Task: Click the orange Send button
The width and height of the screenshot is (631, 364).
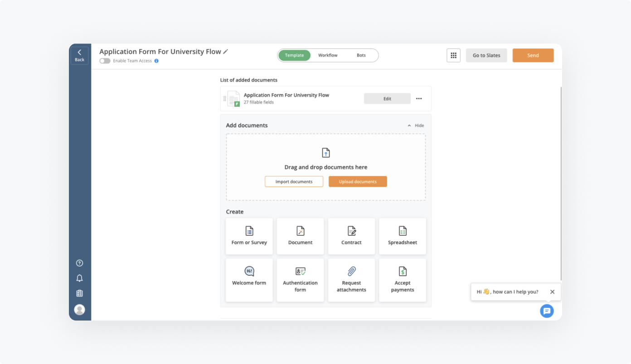Action: point(533,55)
